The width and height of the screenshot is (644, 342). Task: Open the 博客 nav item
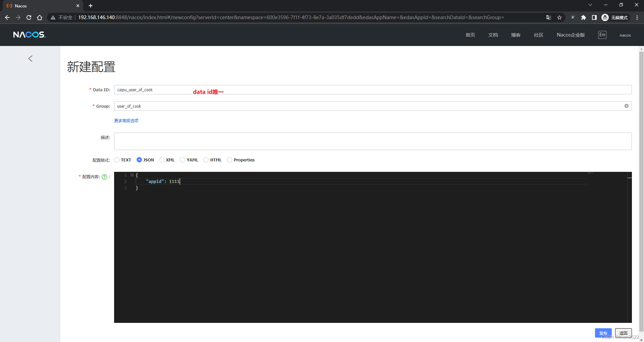pos(516,35)
